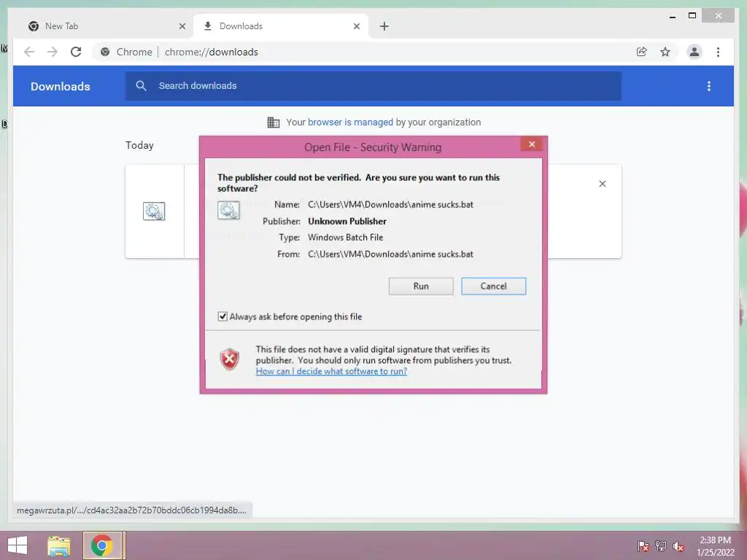747x560 pixels.
Task: Close the Downloads tab
Action: 356,27
